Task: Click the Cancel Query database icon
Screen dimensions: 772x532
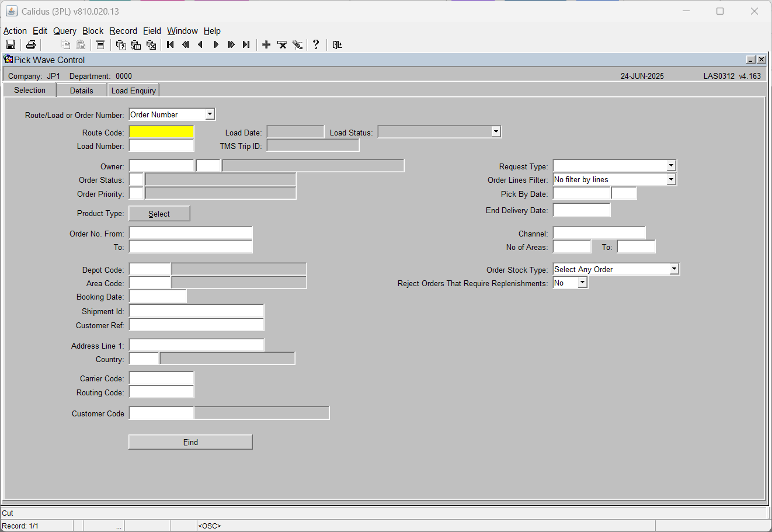Action: [x=151, y=45]
